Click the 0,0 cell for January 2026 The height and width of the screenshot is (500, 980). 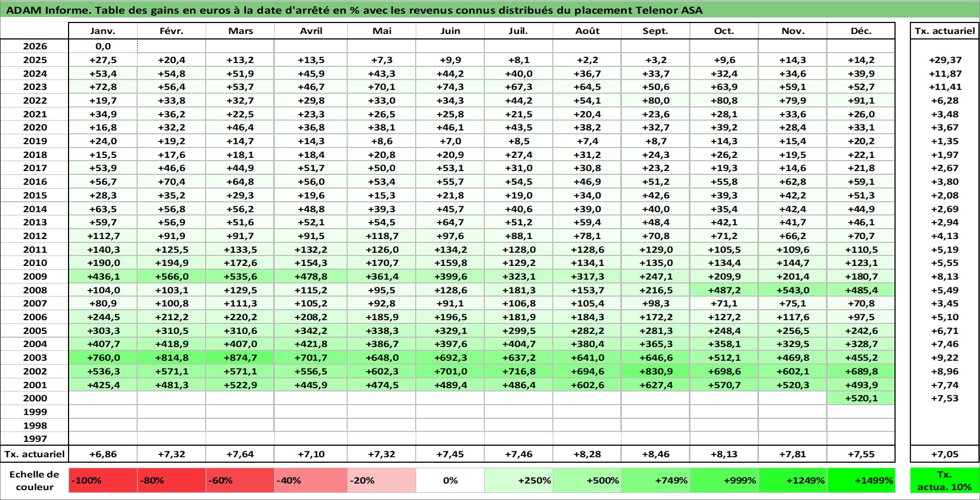click(x=103, y=47)
